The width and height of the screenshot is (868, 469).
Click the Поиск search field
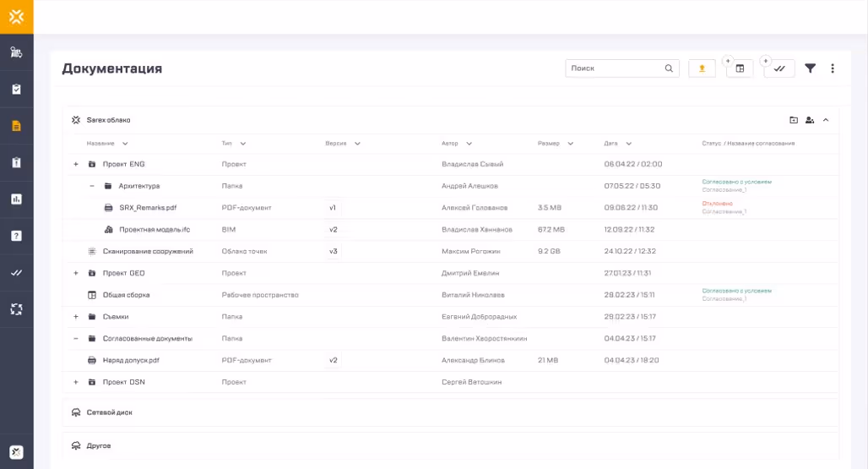point(622,68)
